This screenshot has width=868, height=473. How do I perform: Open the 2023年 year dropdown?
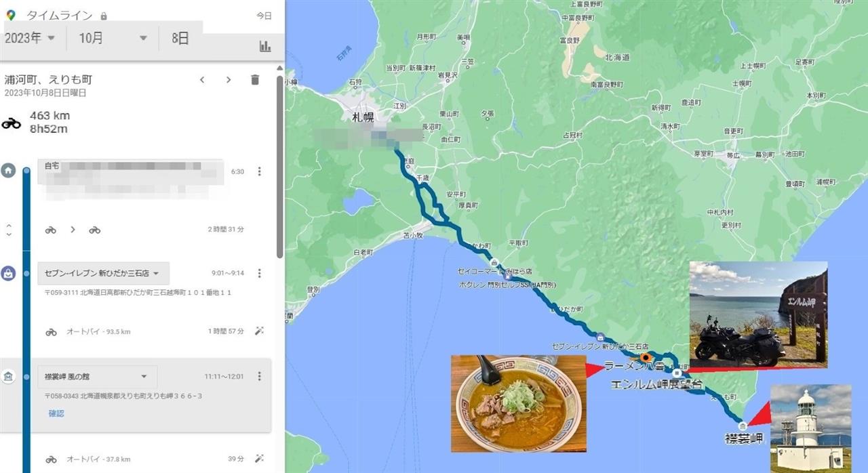pos(31,38)
